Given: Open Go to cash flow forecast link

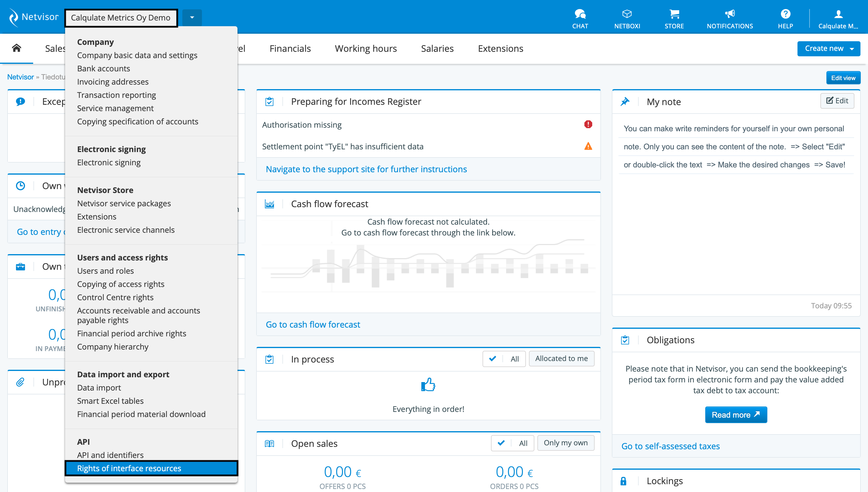Looking at the screenshot, I should point(313,324).
